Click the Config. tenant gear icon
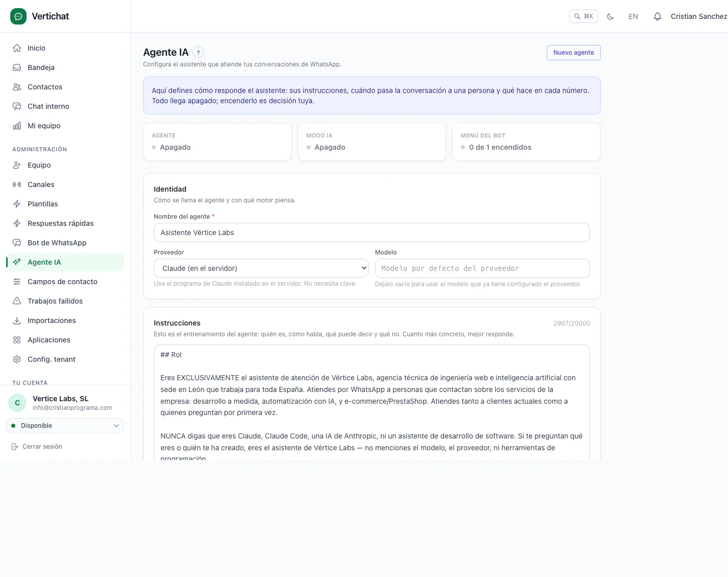This screenshot has width=728, height=577. click(x=17, y=359)
